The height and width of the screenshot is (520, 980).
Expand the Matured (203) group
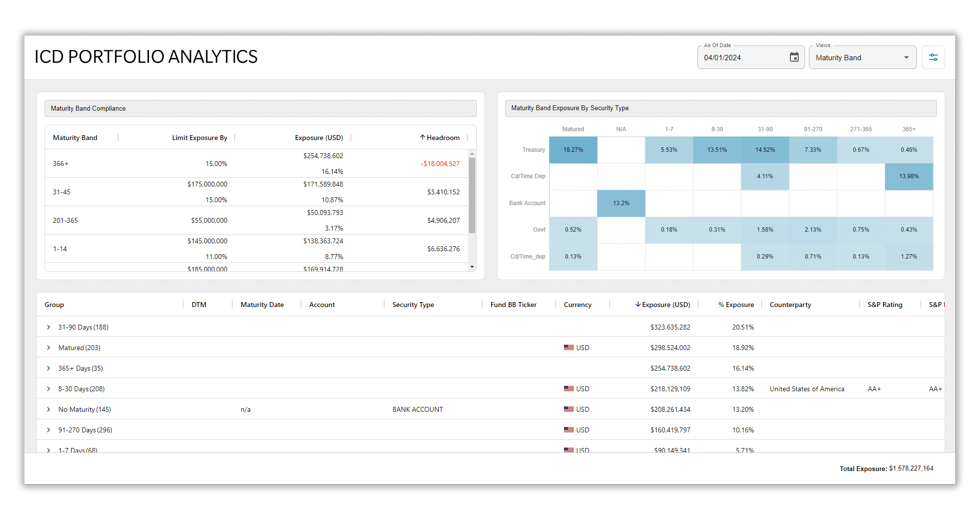click(x=49, y=348)
